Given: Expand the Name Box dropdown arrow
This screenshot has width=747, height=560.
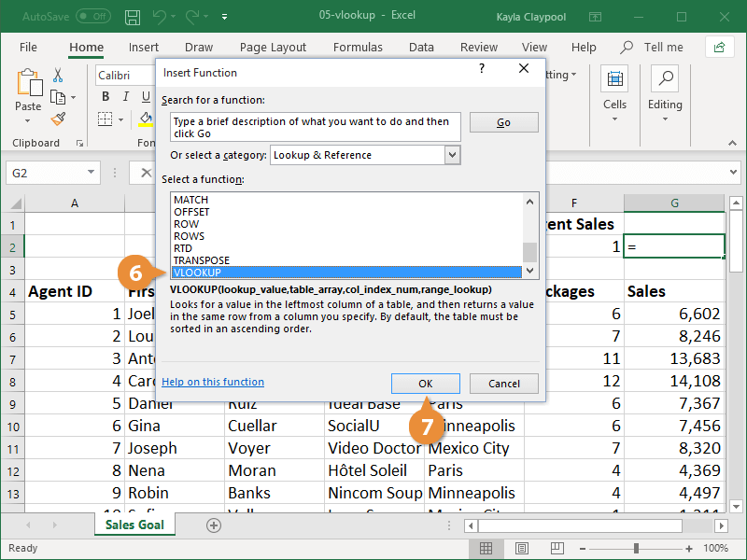Looking at the screenshot, I should coord(91,173).
